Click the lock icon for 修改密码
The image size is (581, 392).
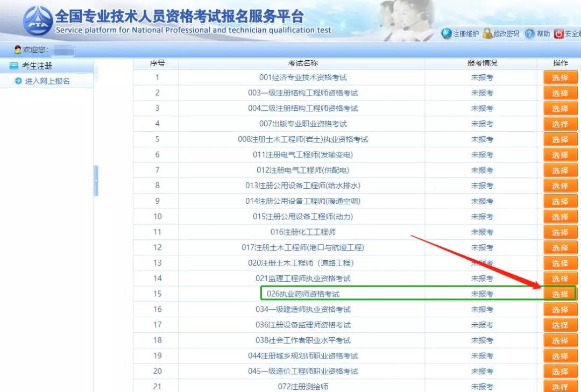pos(487,33)
